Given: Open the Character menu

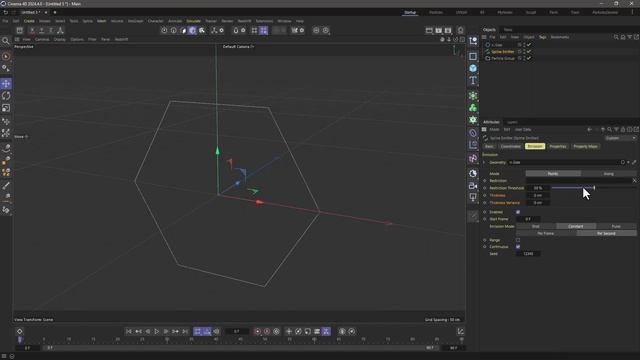Looking at the screenshot, I should (156, 21).
